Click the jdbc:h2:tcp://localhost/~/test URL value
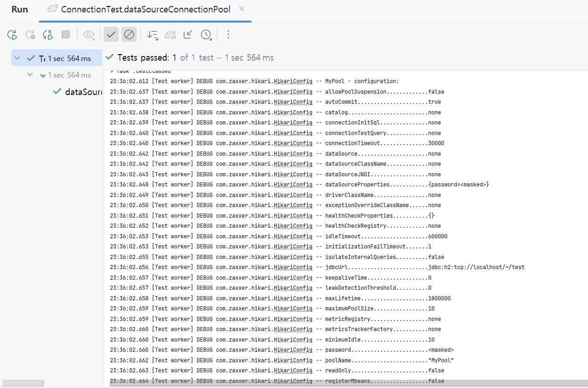588x388 pixels. point(476,267)
